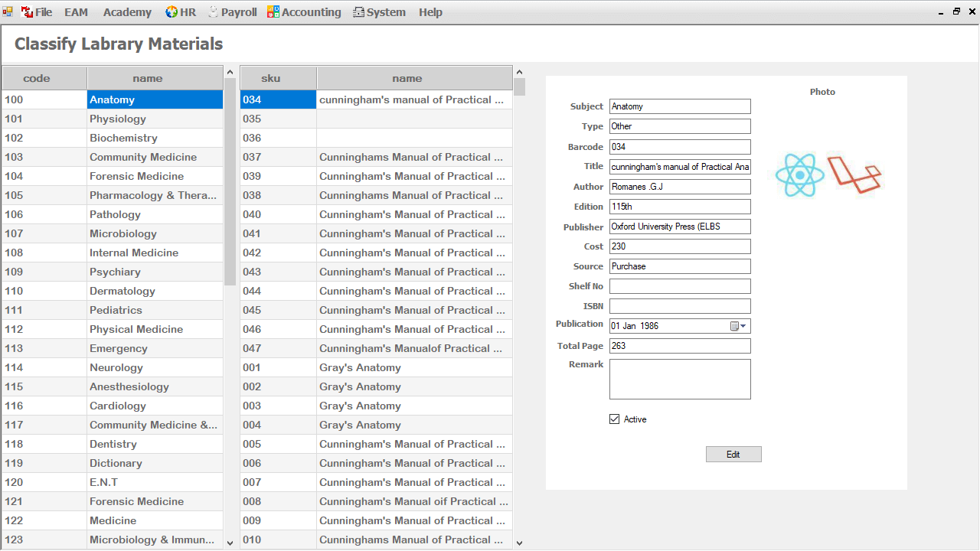Click the empty Shelf No field
The width and height of the screenshot is (980, 551).
point(680,286)
